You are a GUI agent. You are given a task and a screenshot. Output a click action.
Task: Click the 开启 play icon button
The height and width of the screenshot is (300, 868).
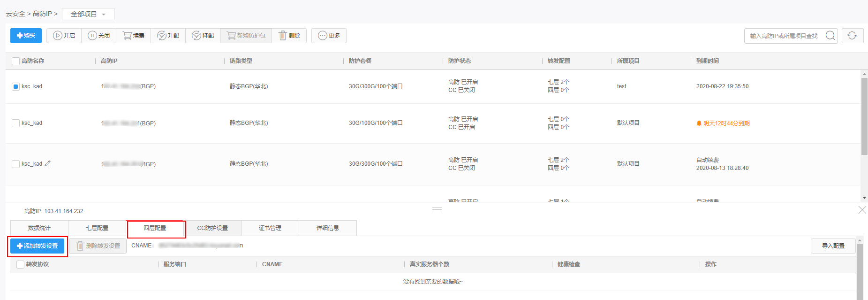pyautogui.click(x=64, y=36)
